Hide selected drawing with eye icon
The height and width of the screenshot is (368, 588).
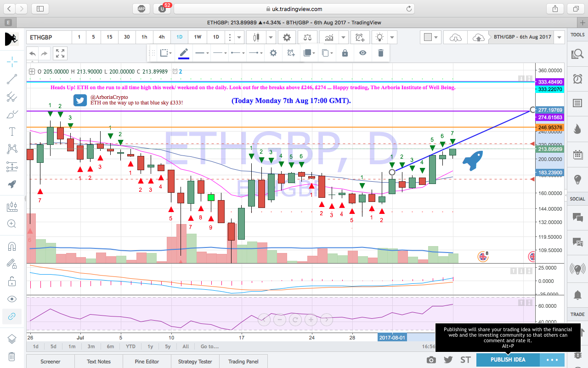[x=363, y=53]
